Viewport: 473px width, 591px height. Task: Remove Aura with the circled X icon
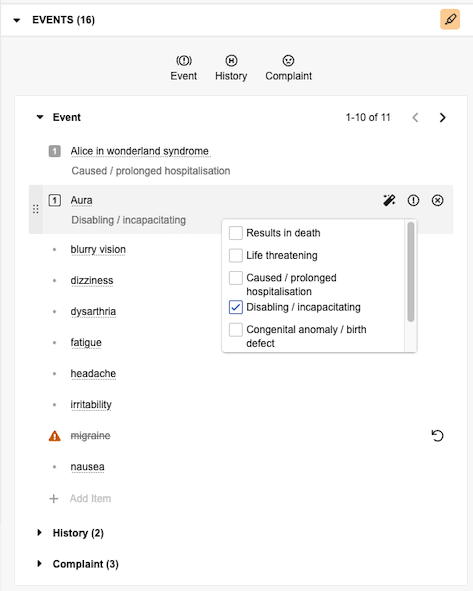437,200
